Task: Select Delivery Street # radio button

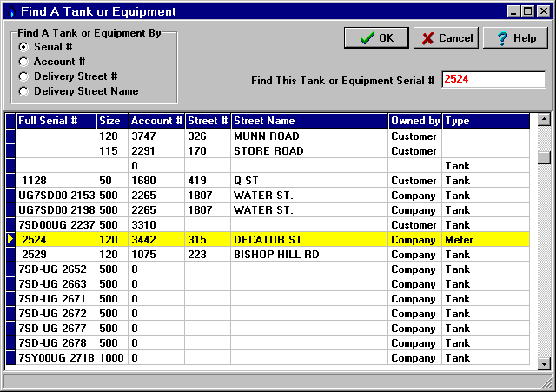Action: point(23,76)
